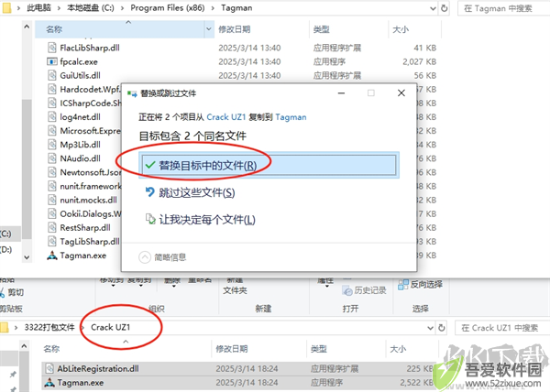Click Tagman.exe icon in Crack UZ1 folder

tap(49, 383)
